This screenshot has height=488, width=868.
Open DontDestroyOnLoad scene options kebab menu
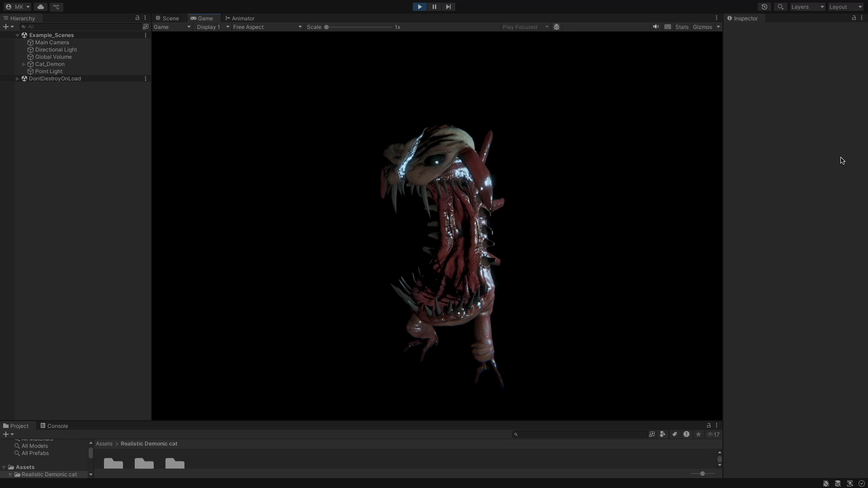[146, 79]
